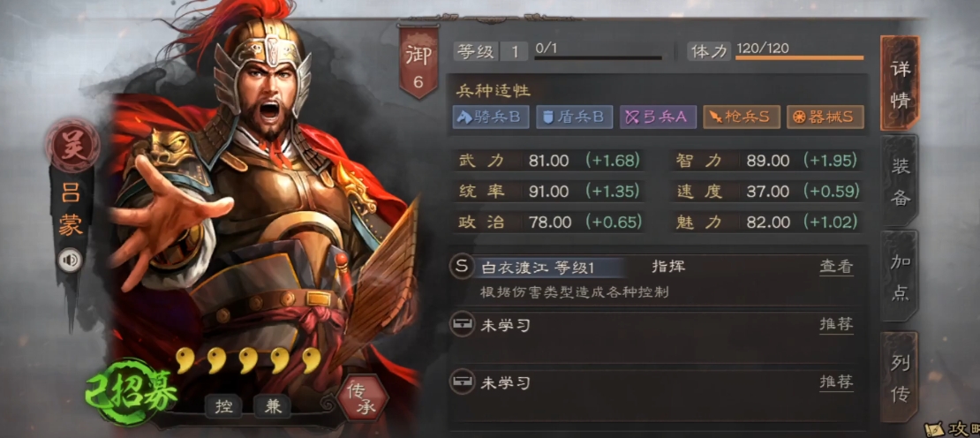980x438 pixels.
Task: Click 查看 to view 白衣渡江 skill
Action: click(836, 267)
